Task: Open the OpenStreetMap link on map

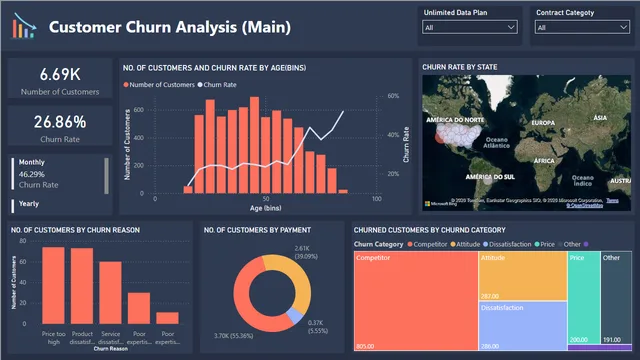Action: [x=584, y=205]
